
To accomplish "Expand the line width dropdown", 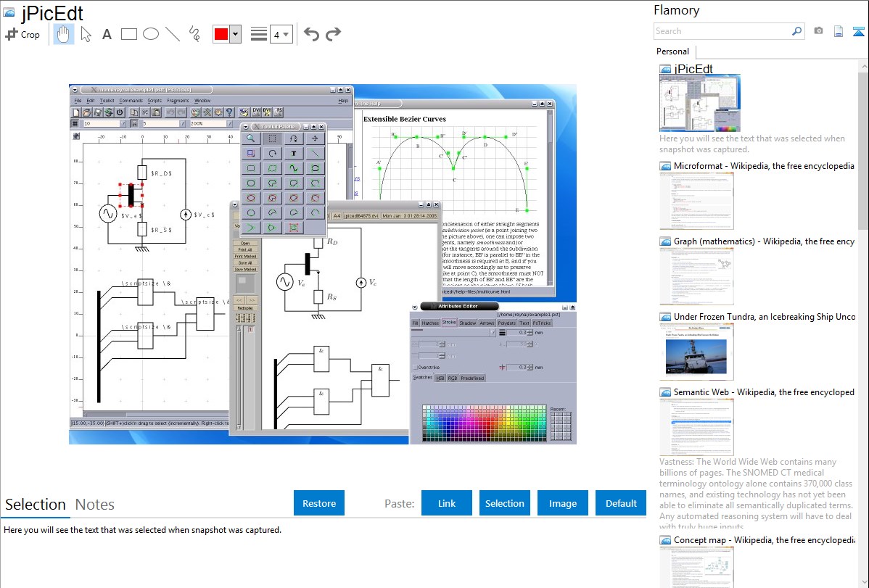I will 287,34.
